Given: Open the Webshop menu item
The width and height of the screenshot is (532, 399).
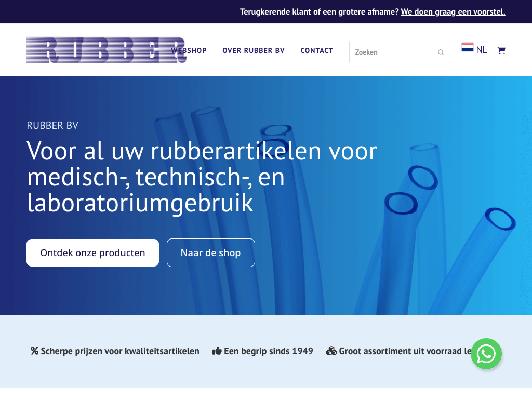Looking at the screenshot, I should 190,50.
